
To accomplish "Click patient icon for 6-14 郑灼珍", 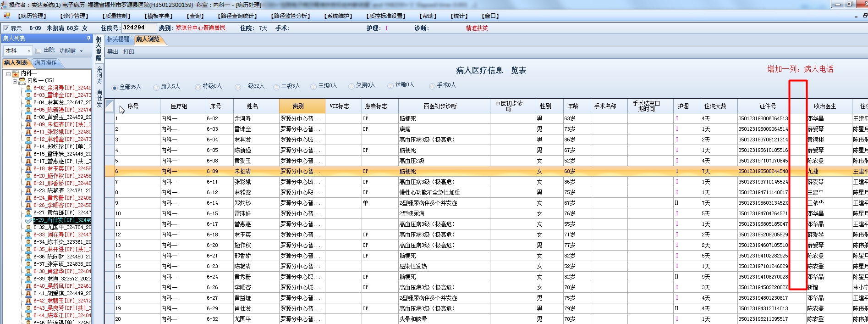I will (x=28, y=146).
